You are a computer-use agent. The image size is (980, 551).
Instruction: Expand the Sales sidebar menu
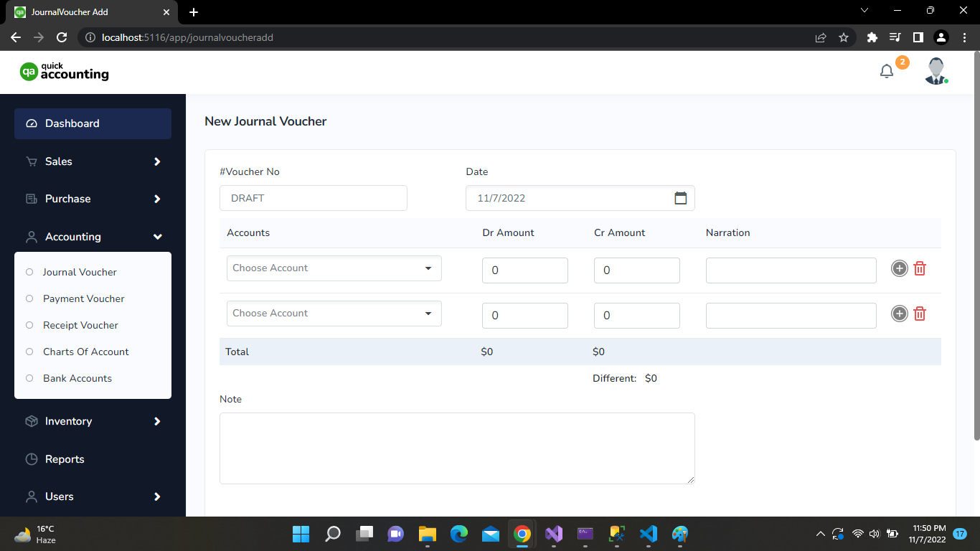[93, 161]
